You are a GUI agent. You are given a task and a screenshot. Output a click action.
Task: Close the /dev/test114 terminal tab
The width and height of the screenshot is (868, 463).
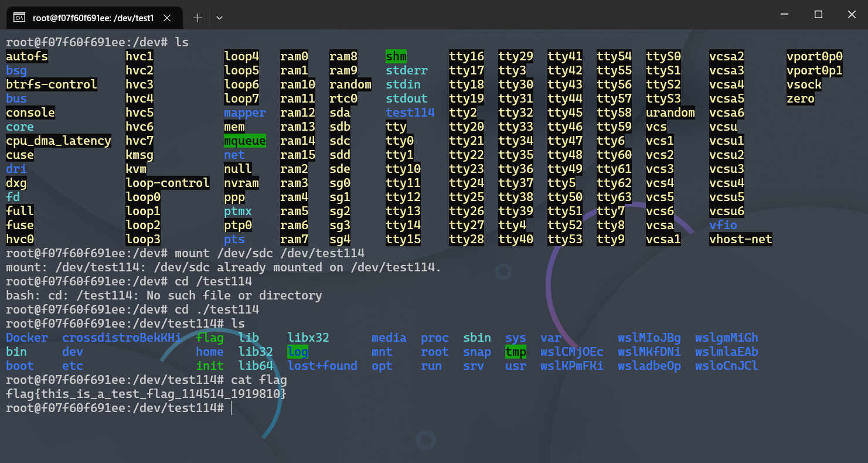pos(167,18)
